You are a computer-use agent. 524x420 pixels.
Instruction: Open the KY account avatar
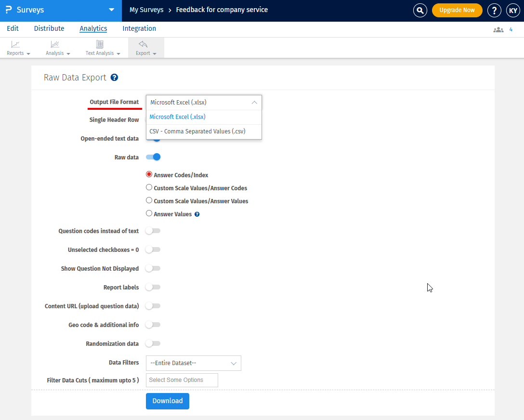513,10
